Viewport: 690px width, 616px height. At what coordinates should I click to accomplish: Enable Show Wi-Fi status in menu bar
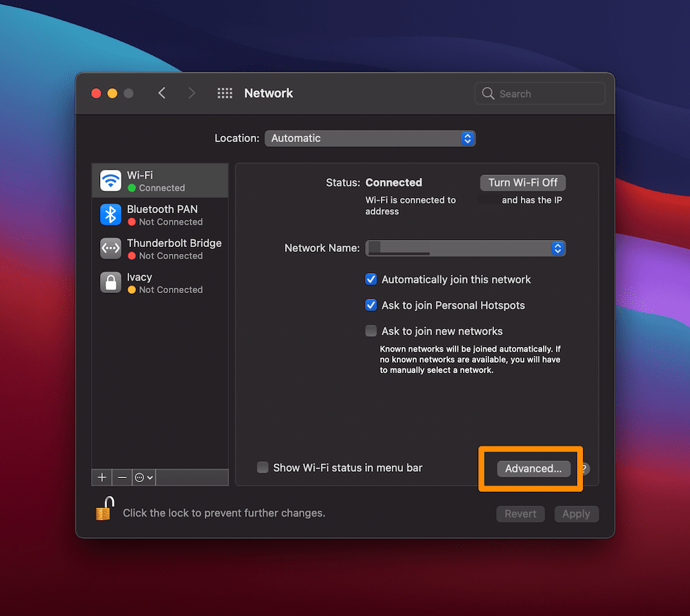[263, 467]
